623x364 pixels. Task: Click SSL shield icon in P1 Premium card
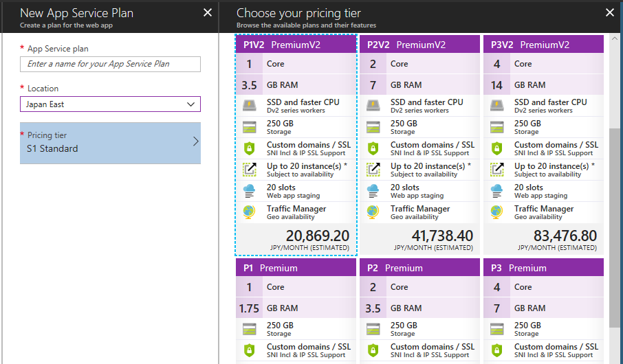pos(249,350)
